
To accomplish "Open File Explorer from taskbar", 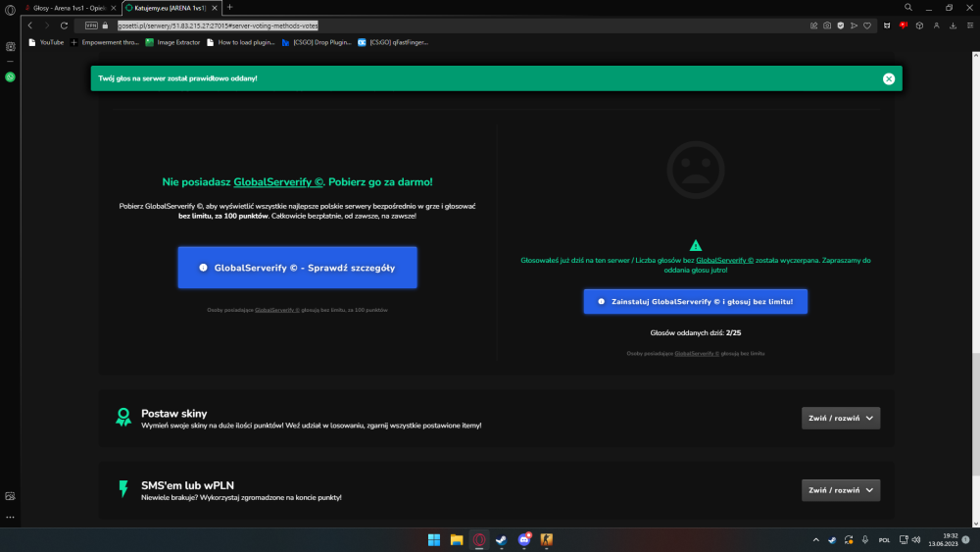I will (457, 540).
